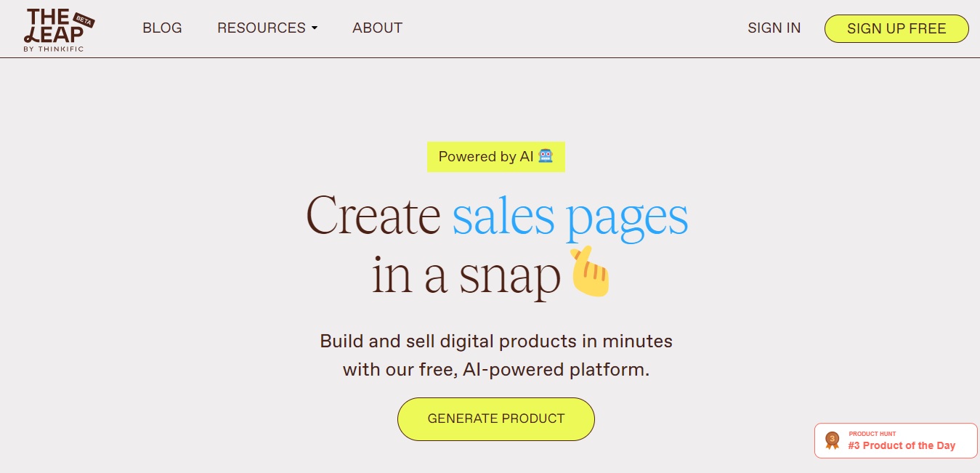
Task: Select the Sign In link
Action: coord(774,28)
